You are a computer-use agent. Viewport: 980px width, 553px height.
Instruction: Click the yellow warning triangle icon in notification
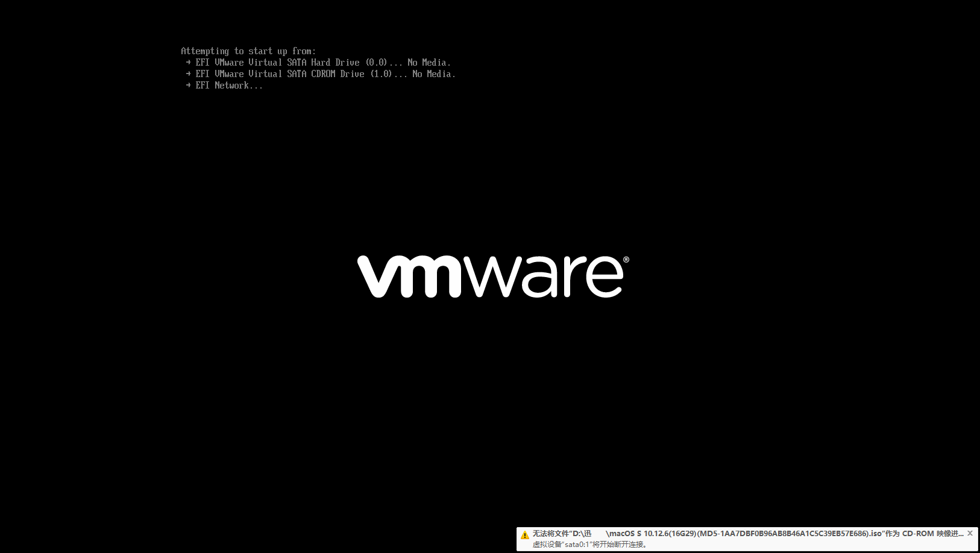(x=524, y=534)
